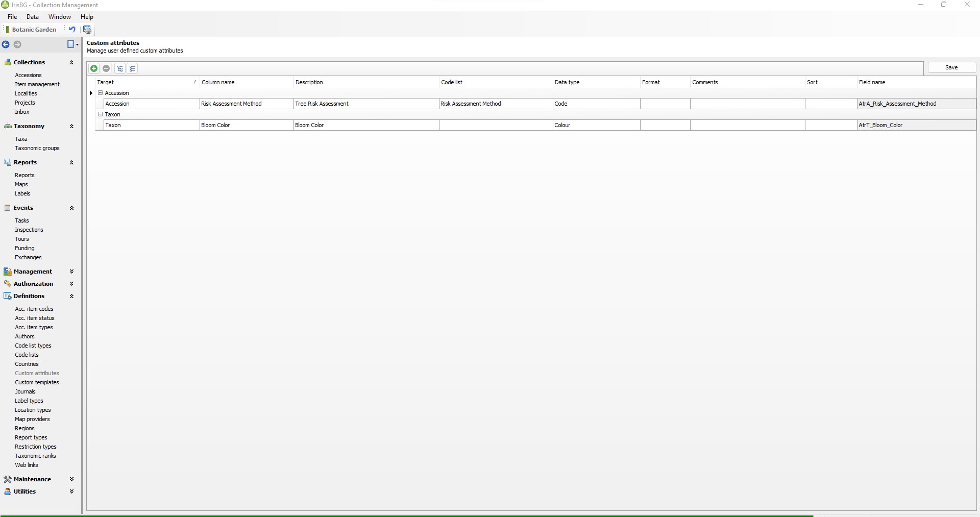Collapse the Definitions section chevron
Viewport: 980px width, 517px height.
(x=71, y=296)
